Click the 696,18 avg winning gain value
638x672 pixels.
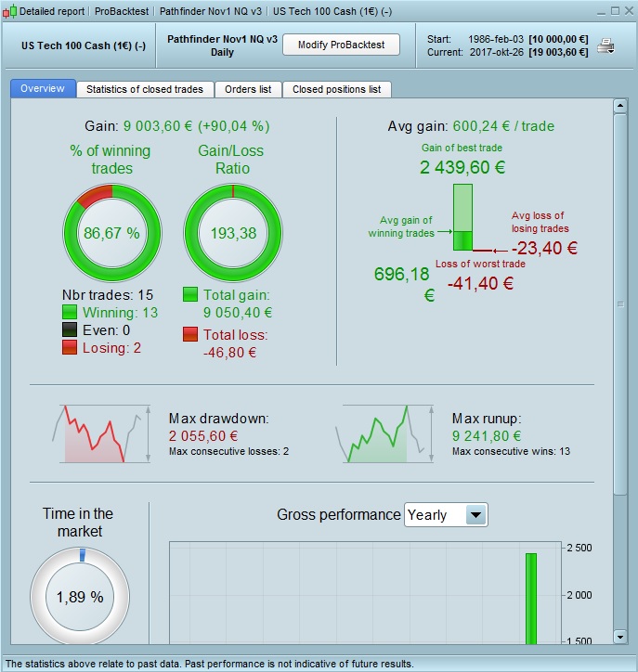coord(402,275)
